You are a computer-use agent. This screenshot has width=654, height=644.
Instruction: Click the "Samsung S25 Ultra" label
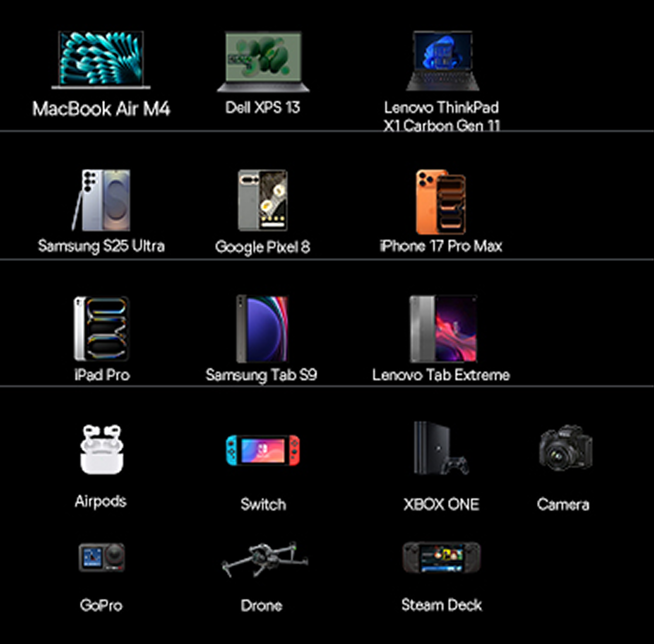point(101,246)
